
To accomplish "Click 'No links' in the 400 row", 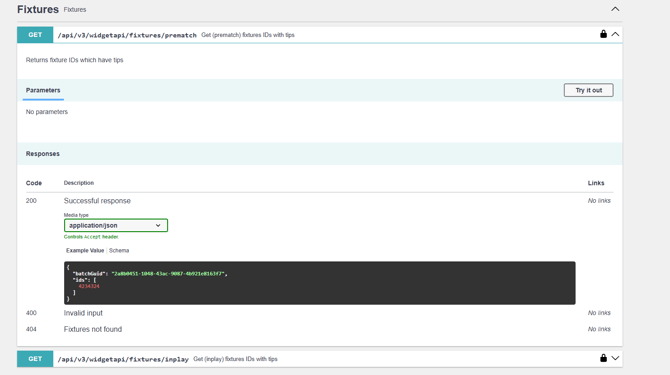I will [599, 313].
